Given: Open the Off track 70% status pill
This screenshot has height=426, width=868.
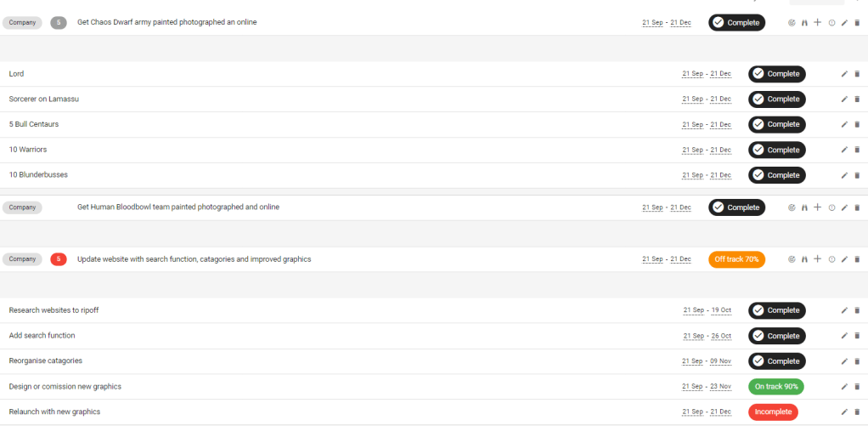Looking at the screenshot, I should point(736,259).
